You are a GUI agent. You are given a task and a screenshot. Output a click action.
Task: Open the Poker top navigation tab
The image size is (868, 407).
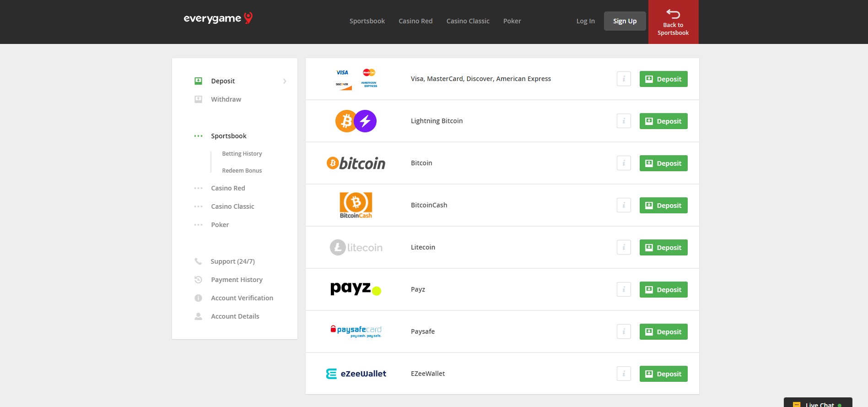[512, 21]
